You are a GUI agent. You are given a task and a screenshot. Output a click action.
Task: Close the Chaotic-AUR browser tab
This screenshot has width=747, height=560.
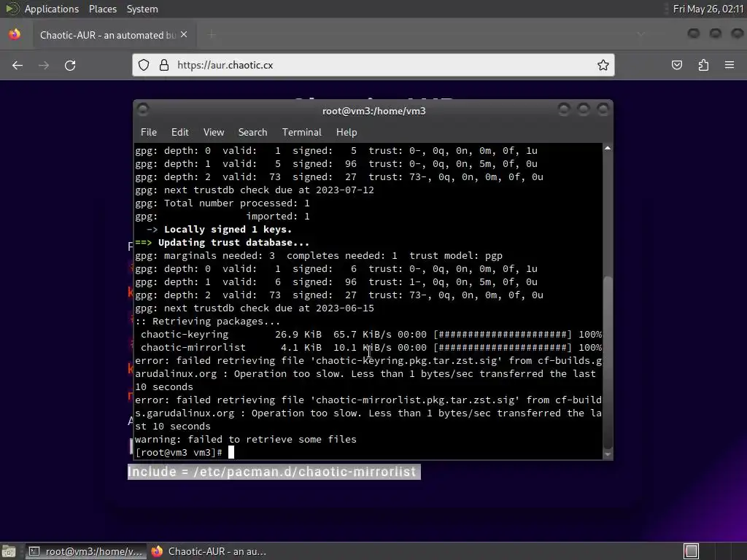[184, 35]
